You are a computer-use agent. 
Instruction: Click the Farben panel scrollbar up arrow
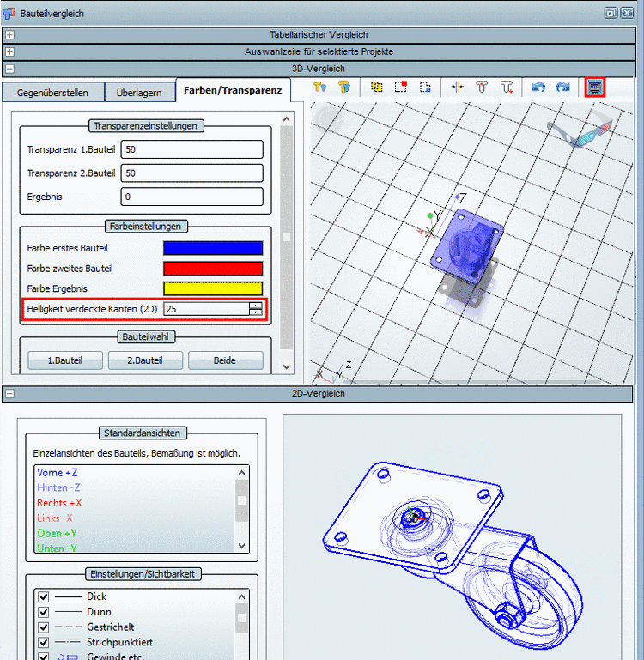click(x=287, y=119)
